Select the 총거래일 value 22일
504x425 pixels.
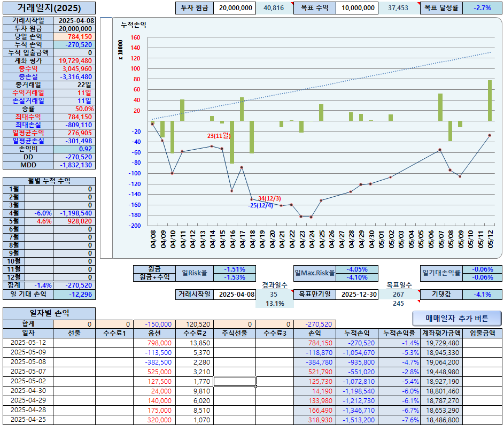pos(74,85)
